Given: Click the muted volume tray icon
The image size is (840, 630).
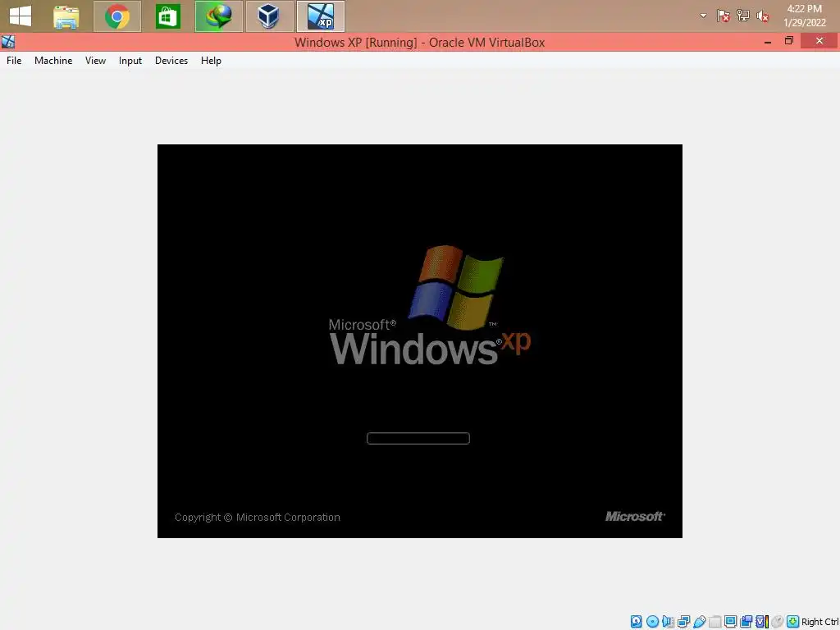Looking at the screenshot, I should (x=763, y=16).
